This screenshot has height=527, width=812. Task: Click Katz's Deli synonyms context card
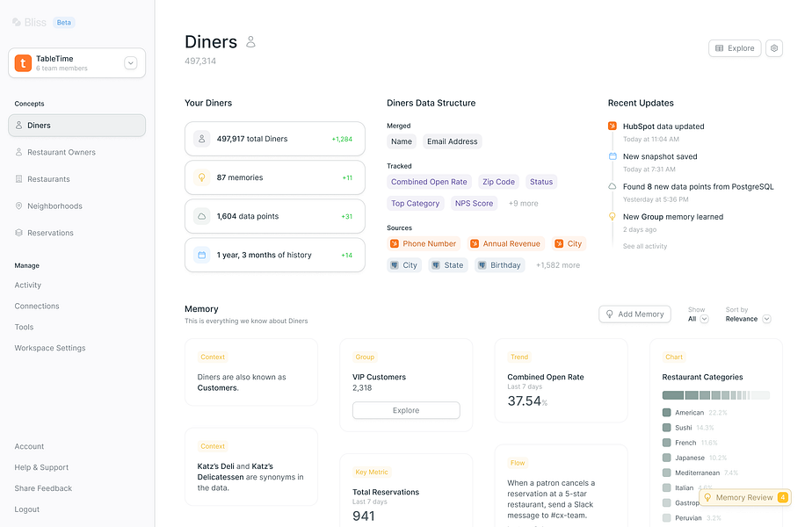pyautogui.click(x=251, y=466)
